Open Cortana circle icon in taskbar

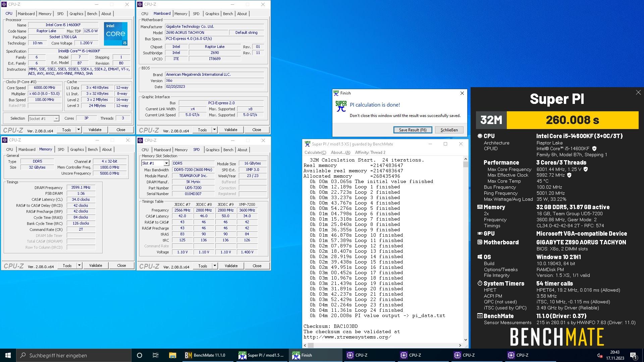tap(140, 355)
